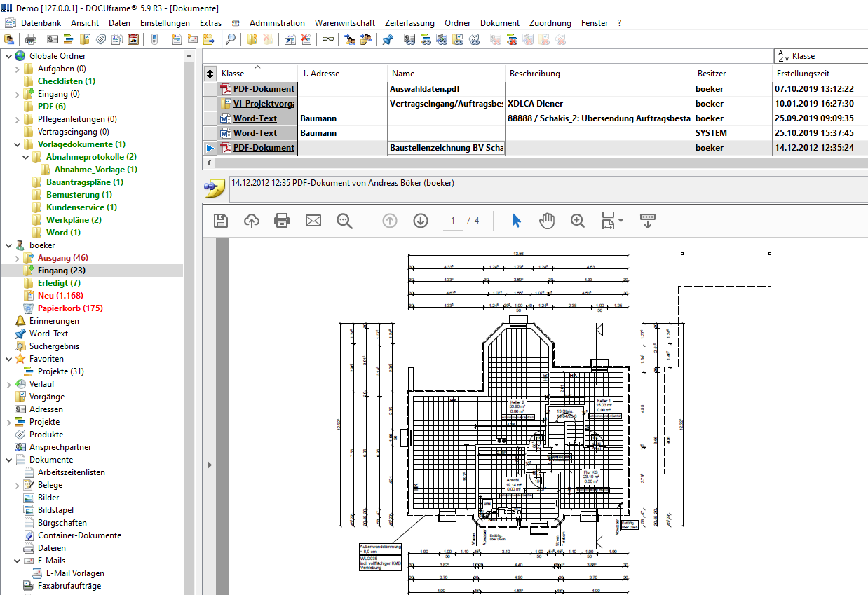Click the previous page up arrow in PDF viewer

pyautogui.click(x=390, y=221)
